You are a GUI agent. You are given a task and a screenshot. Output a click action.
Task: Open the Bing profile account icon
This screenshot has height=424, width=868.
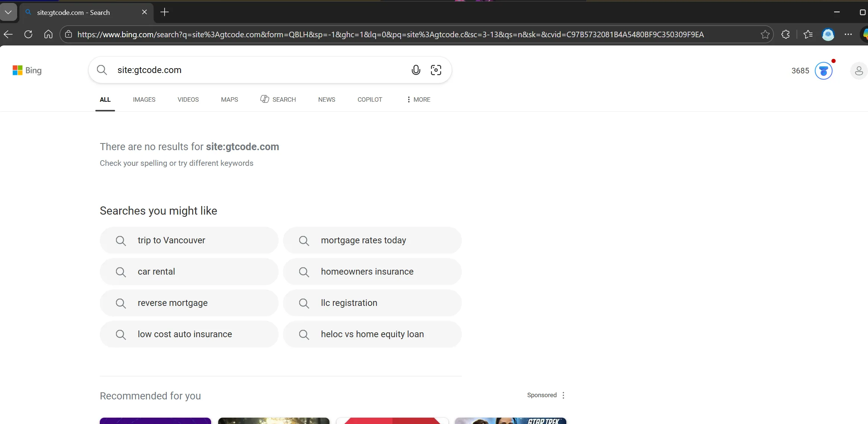coord(859,70)
